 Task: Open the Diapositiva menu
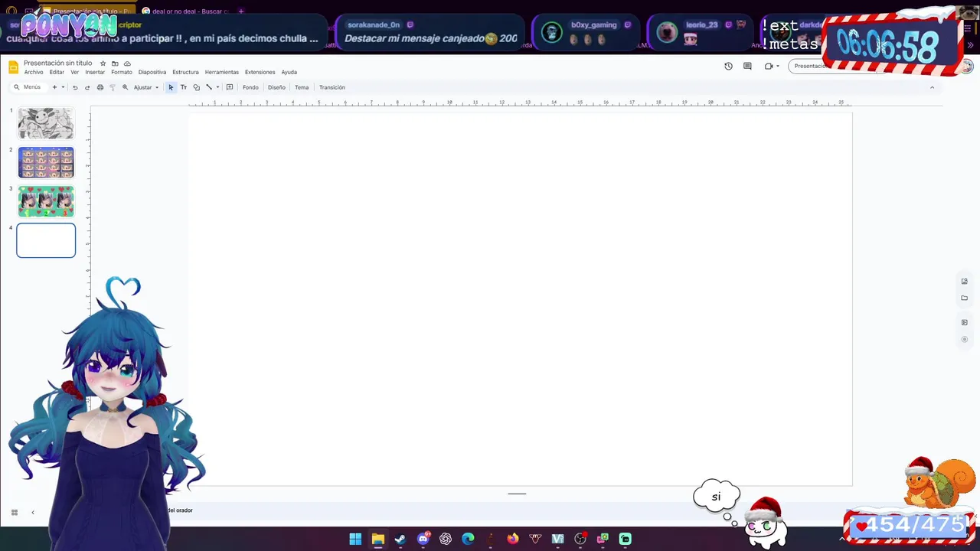(152, 72)
